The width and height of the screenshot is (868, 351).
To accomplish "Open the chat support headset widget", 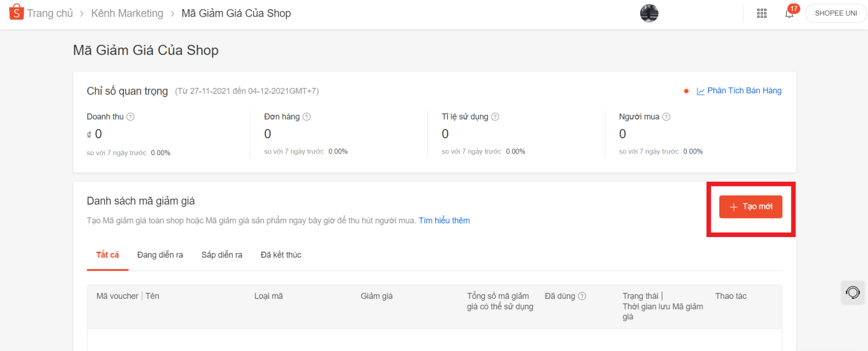I will (x=852, y=293).
